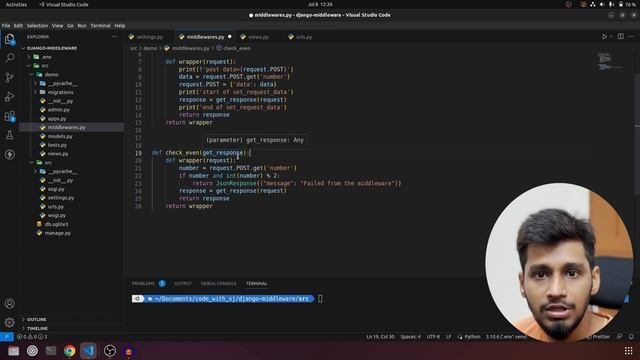This screenshot has width=640, height=360.
Task: Open Google Chrome from the dock
Action: coord(69,351)
